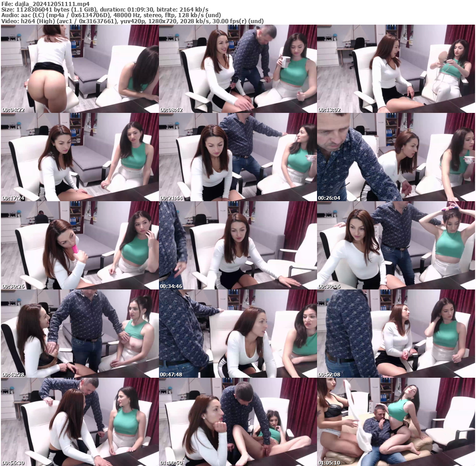The height and width of the screenshot is (466, 476).
Task: Open the frame marked 00:39:06
Action: point(396,245)
